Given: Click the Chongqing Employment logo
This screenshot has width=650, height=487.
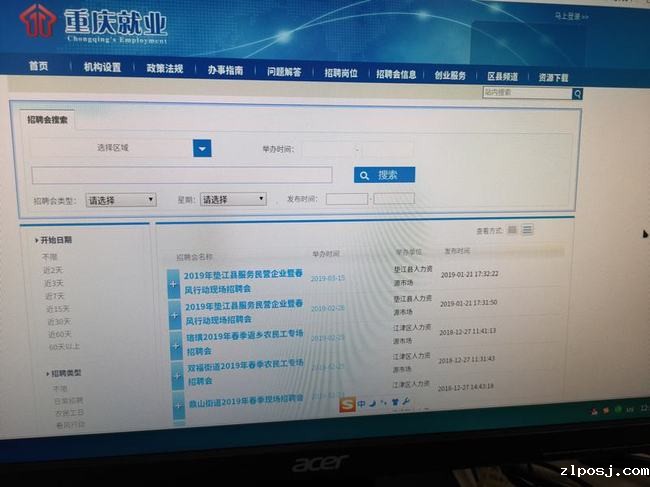Looking at the screenshot, I should coord(95,24).
